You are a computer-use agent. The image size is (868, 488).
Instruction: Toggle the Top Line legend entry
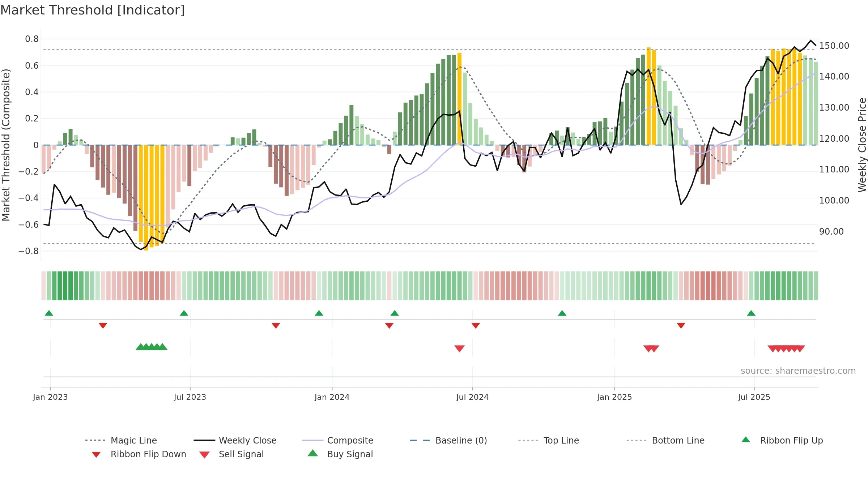549,440
